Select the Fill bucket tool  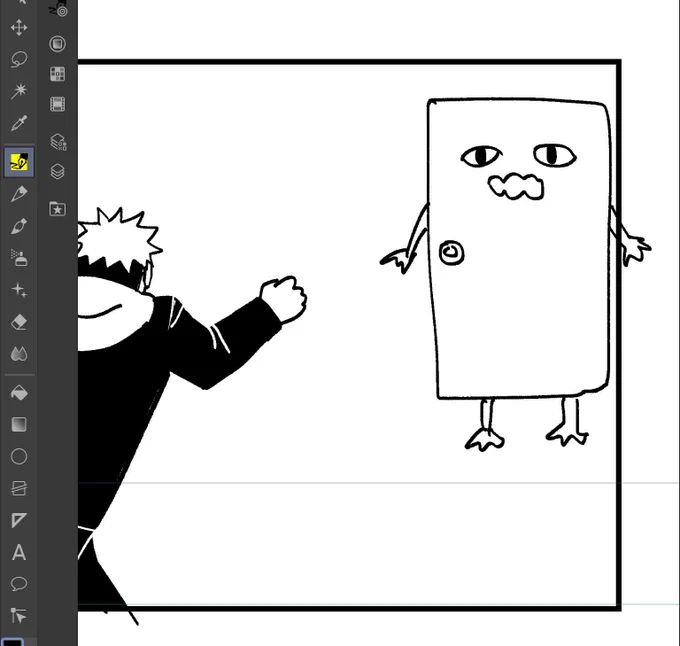pos(19,393)
